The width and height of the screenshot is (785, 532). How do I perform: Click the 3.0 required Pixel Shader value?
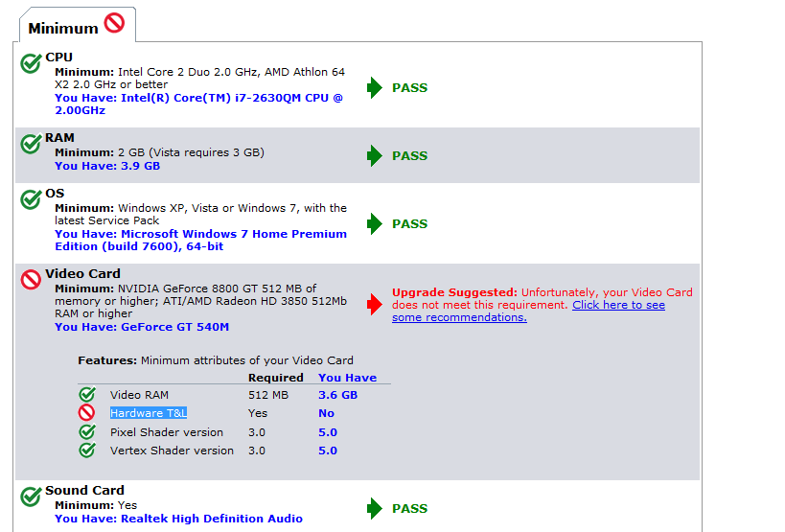pyautogui.click(x=257, y=432)
